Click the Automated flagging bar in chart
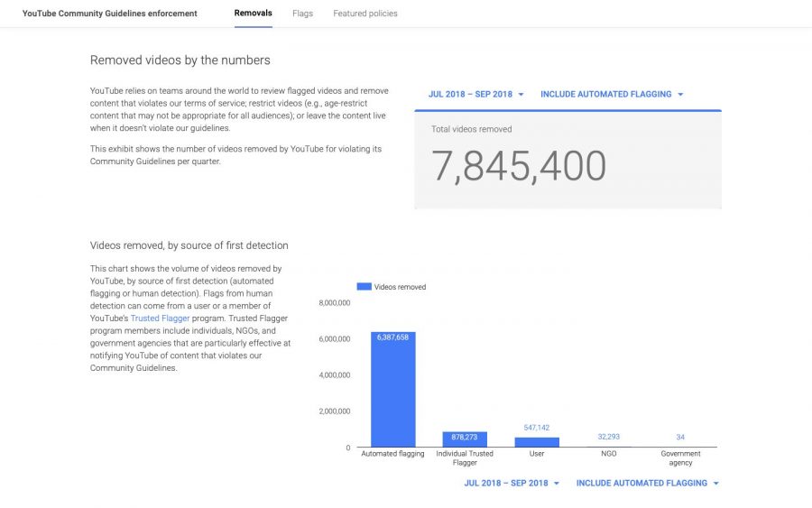This screenshot has width=812, height=508. [393, 390]
